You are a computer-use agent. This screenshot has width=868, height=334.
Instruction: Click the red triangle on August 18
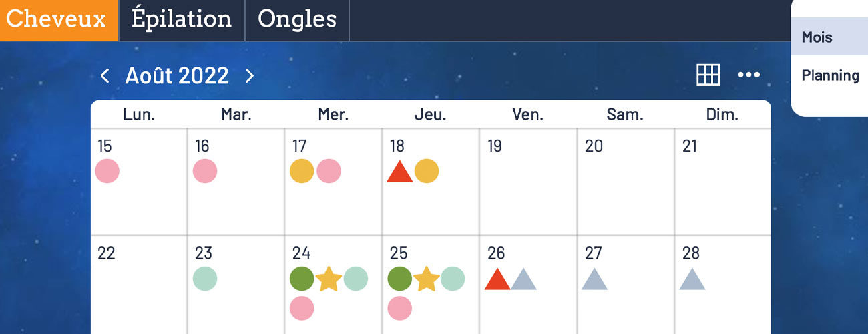coord(400,172)
